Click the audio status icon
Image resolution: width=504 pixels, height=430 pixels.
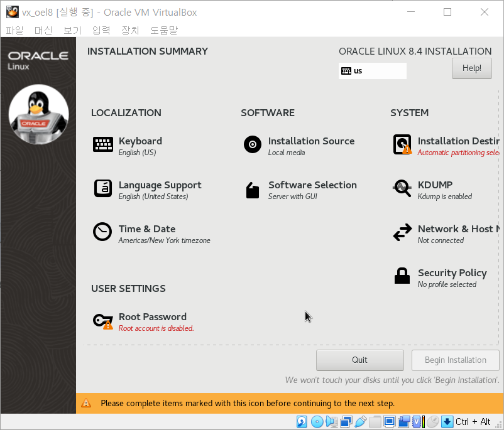point(331,422)
